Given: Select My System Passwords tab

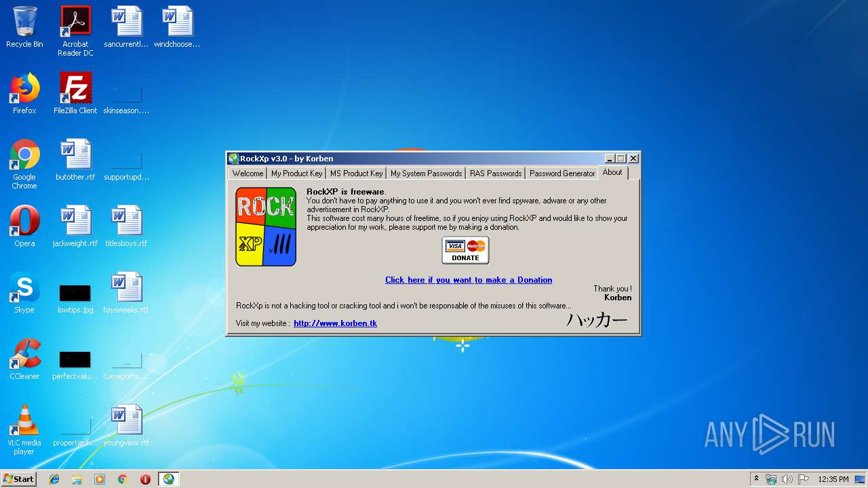Looking at the screenshot, I should pyautogui.click(x=426, y=174).
